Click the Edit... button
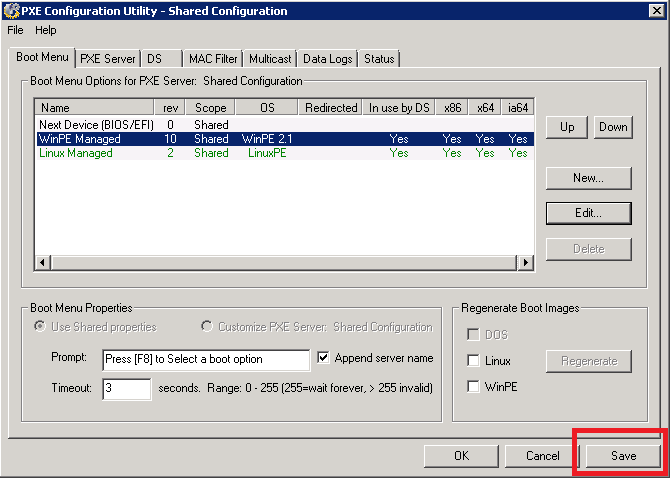Image resolution: width=670 pixels, height=478 pixels. pos(588,213)
